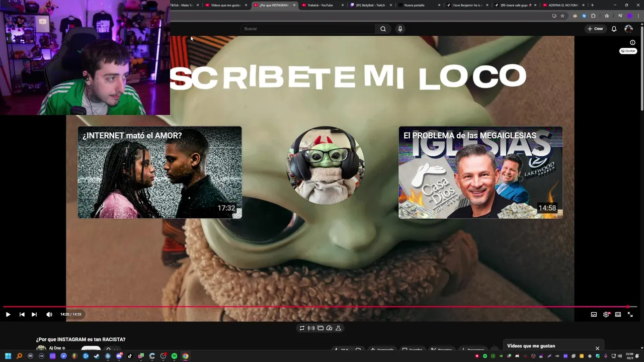
Task: Open the playback speed gauge icon
Action: (329, 328)
